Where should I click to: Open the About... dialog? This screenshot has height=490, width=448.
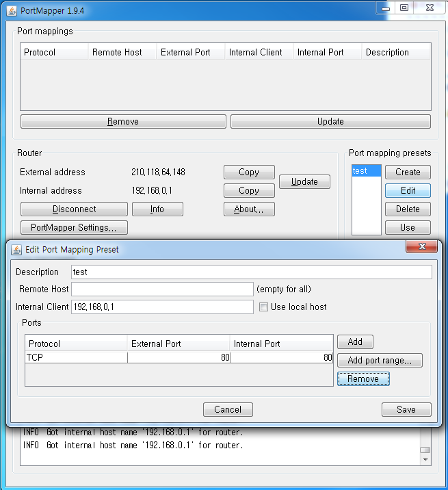click(249, 209)
